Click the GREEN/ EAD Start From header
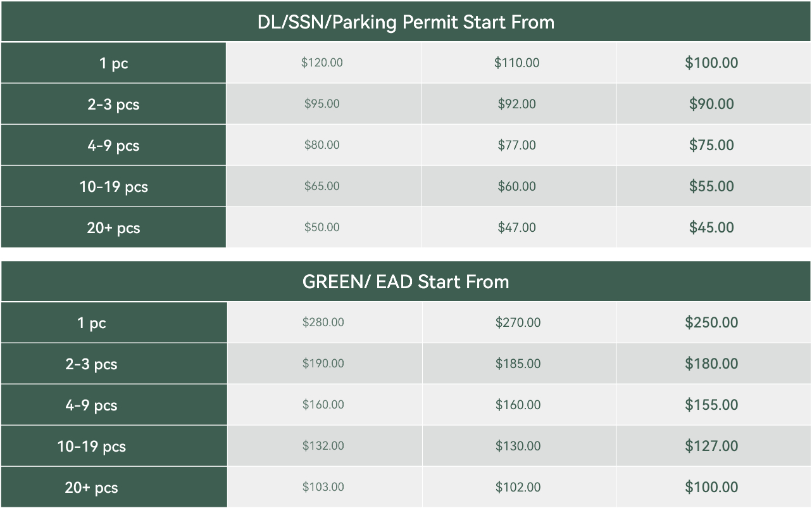The image size is (812, 508). pyautogui.click(x=406, y=282)
